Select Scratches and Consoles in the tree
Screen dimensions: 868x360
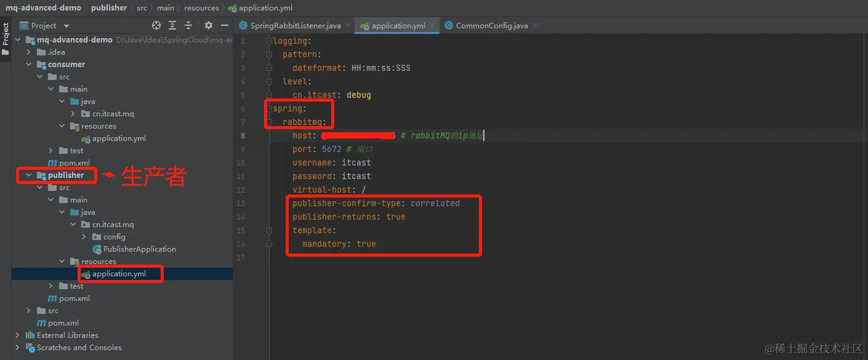point(79,347)
